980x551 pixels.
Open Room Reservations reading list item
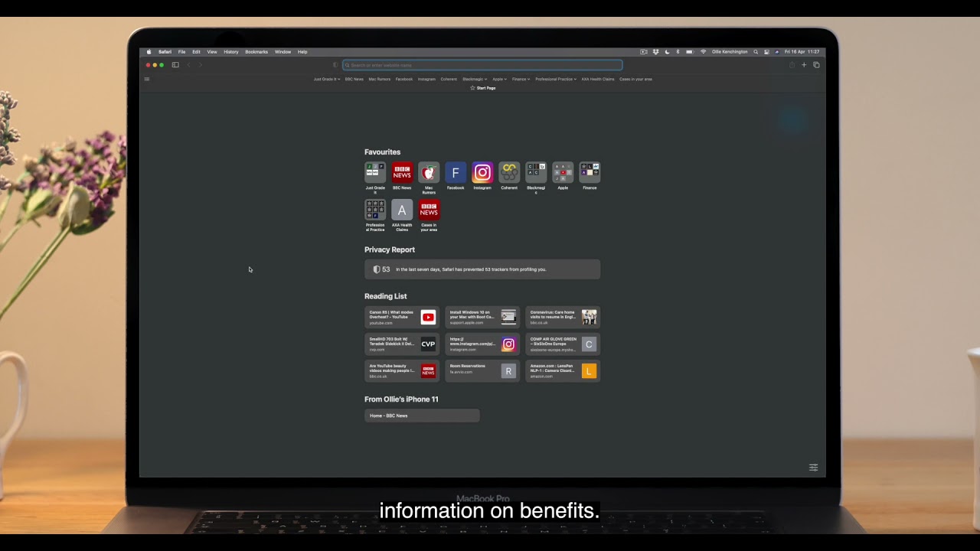click(482, 371)
